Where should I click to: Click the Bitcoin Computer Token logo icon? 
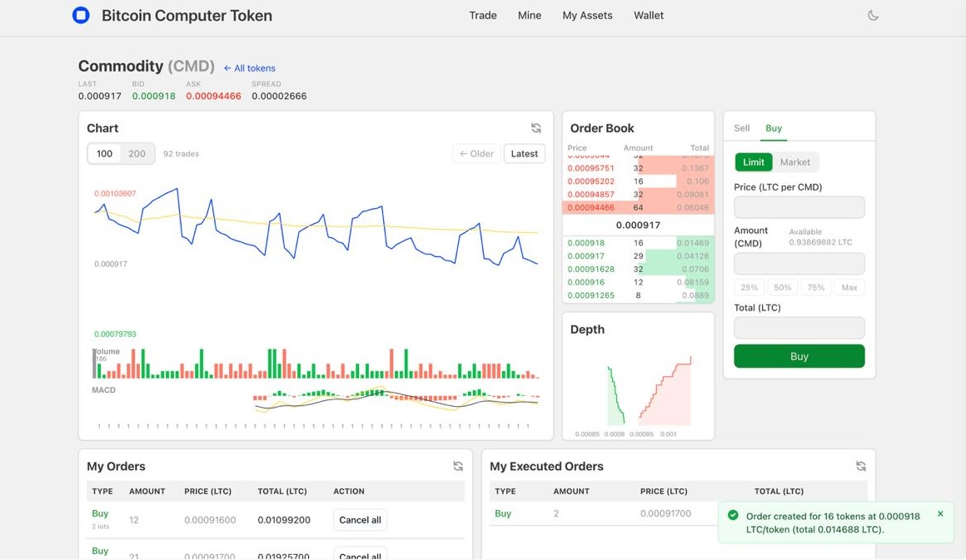tap(81, 15)
